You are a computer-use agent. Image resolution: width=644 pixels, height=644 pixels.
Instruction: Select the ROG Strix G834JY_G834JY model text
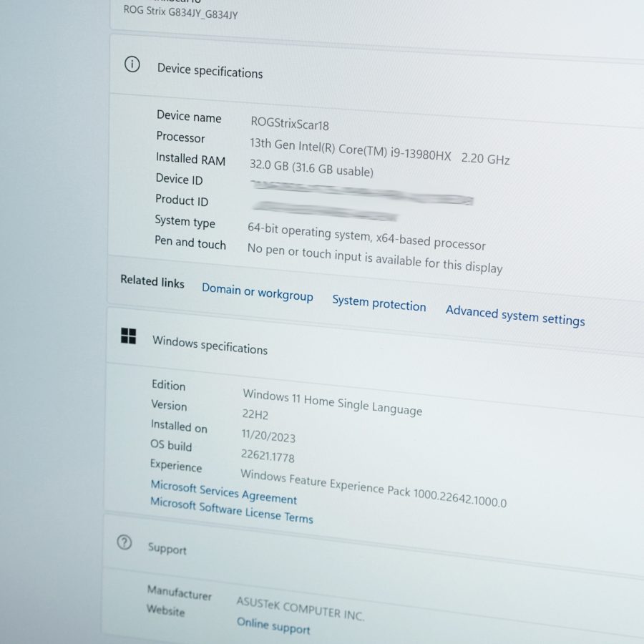coord(181,13)
